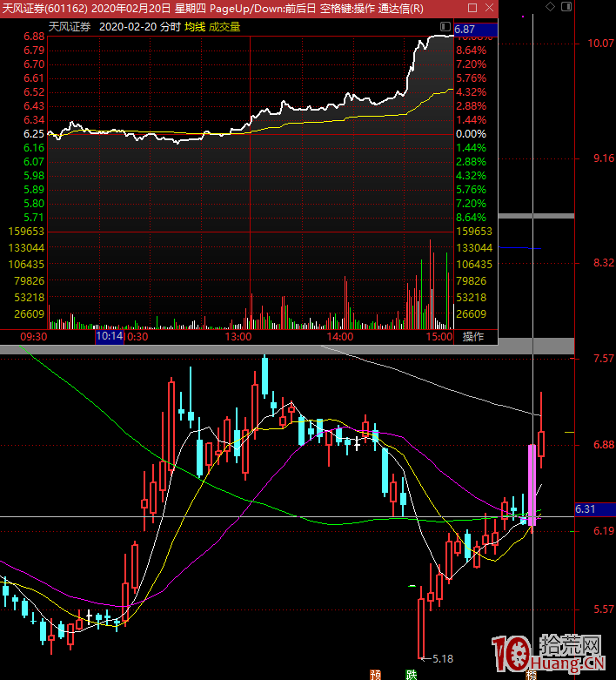Click the 13:00 time label

238,337
